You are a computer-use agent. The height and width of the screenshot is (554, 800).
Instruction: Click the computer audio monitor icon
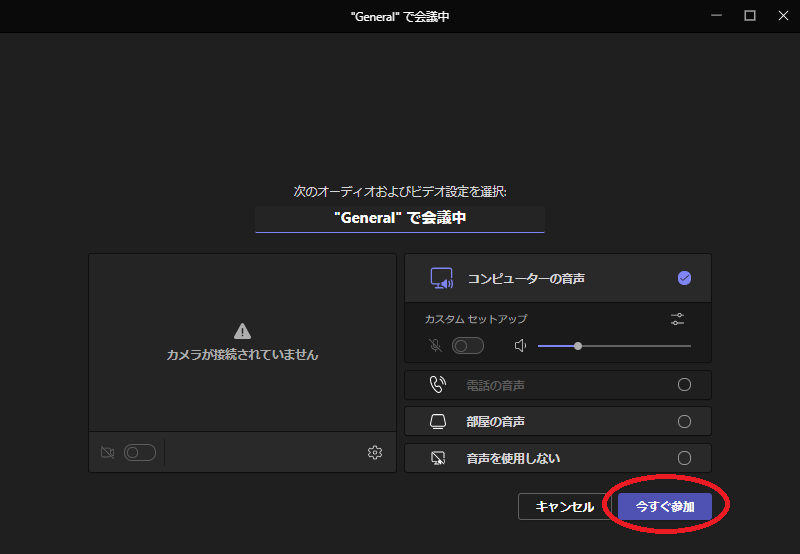tap(442, 279)
